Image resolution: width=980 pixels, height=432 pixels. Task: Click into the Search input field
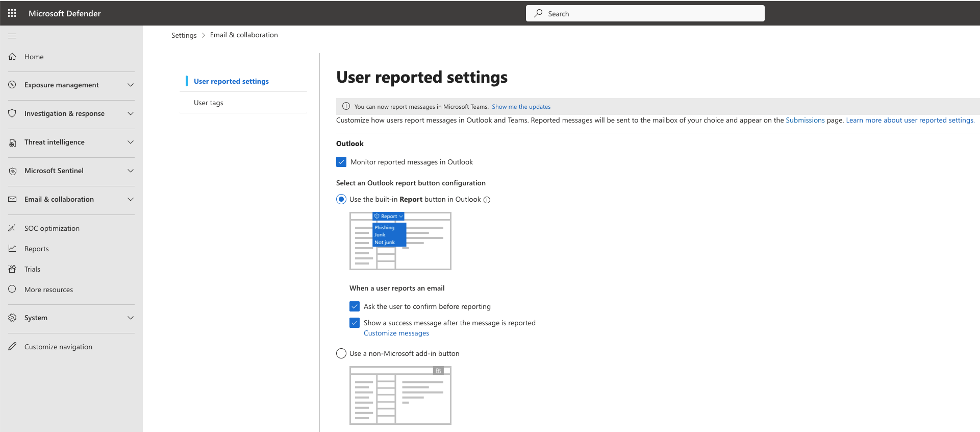(x=645, y=13)
